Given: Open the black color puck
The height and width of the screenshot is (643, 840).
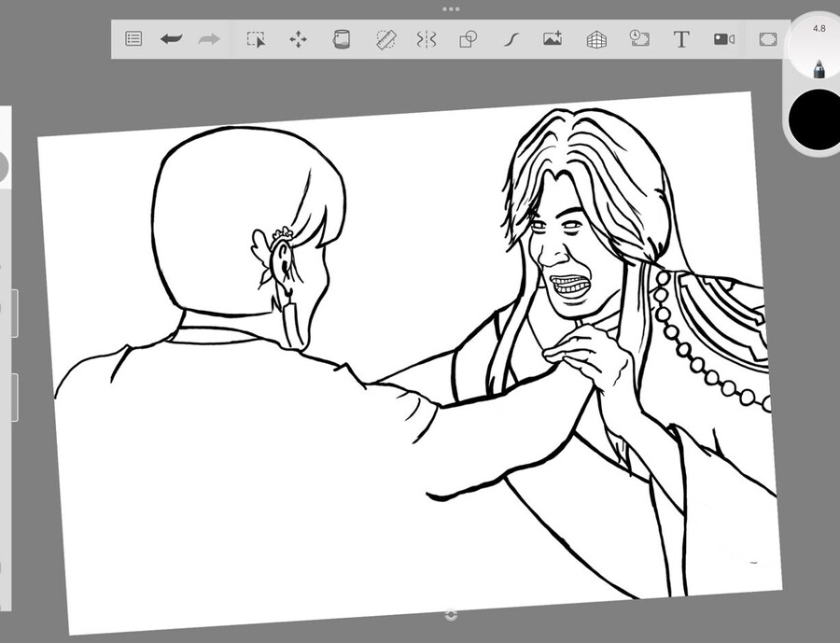Looking at the screenshot, I should point(817,119).
